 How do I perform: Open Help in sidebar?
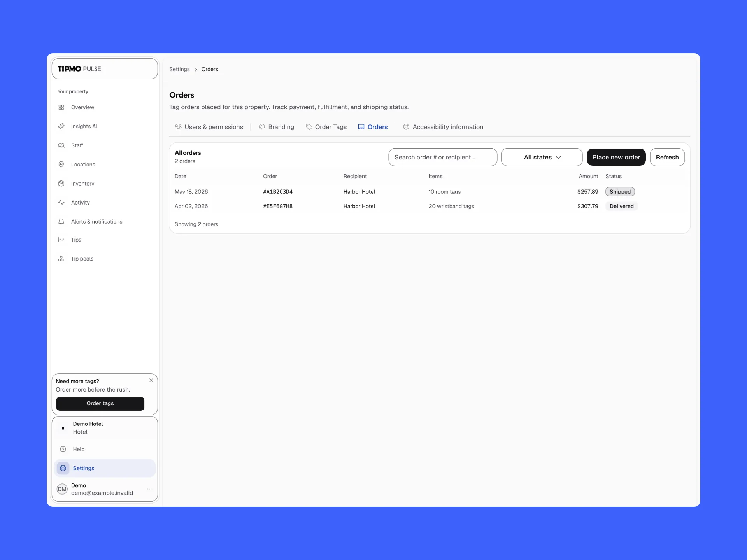(x=104, y=449)
